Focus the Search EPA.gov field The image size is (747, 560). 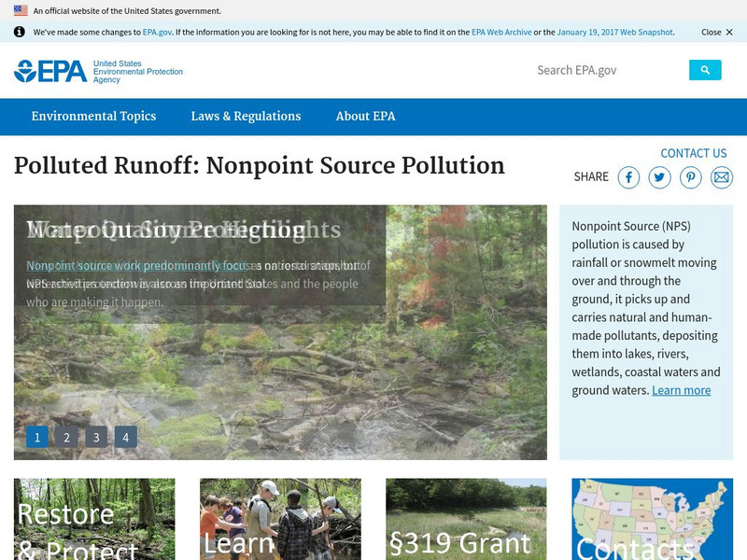pos(611,70)
